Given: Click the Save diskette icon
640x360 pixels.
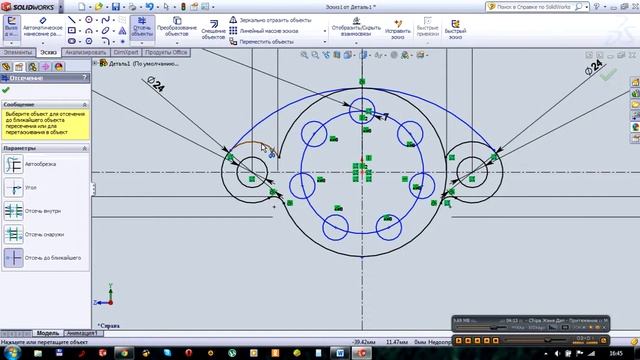Looking at the screenshot, I should pyautogui.click(x=116, y=7).
